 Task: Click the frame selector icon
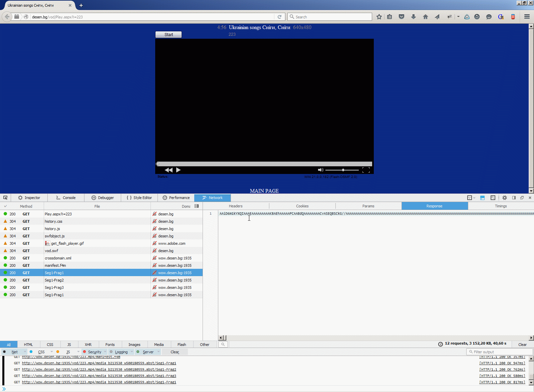pyautogui.click(x=470, y=198)
